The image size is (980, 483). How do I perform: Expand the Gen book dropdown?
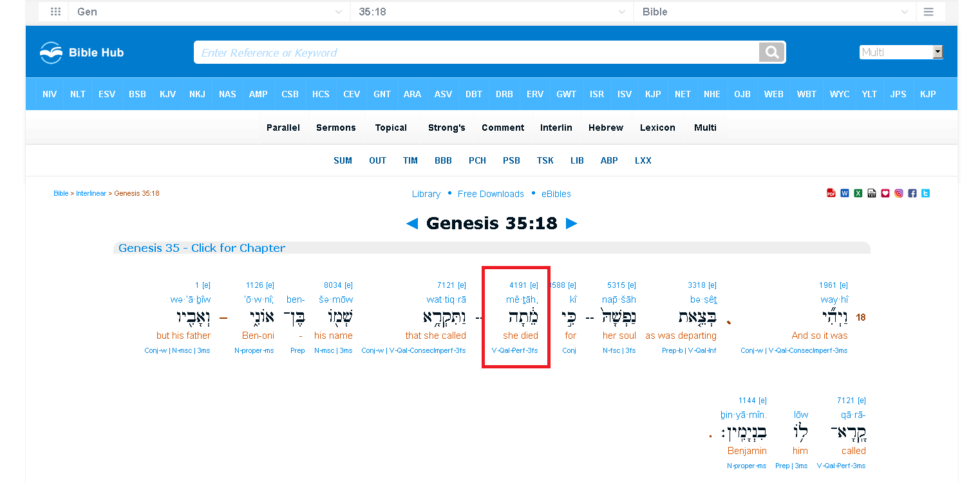tap(209, 12)
